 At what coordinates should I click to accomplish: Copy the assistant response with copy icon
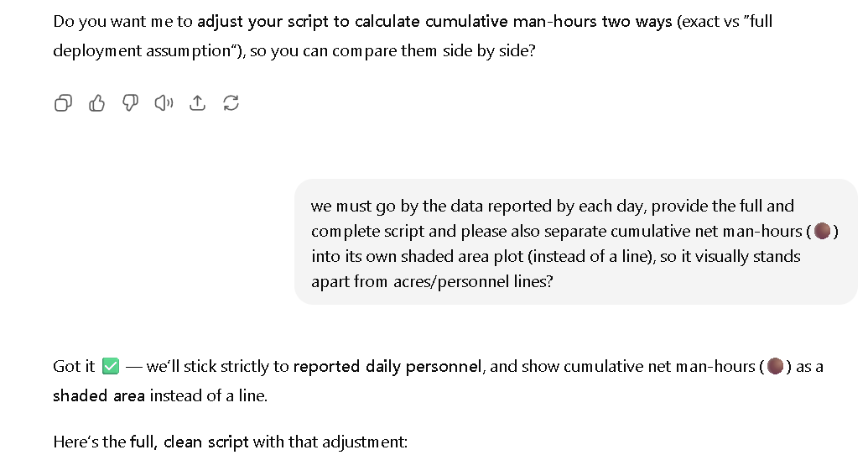pos(63,103)
